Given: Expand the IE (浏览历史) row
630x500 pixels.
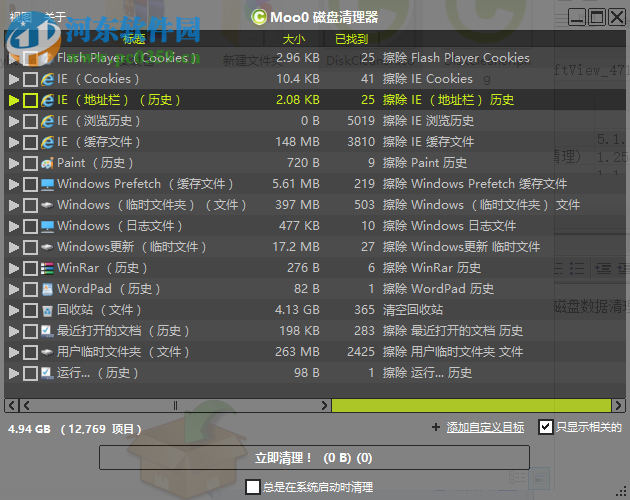Looking at the screenshot, I should pyautogui.click(x=14, y=121).
